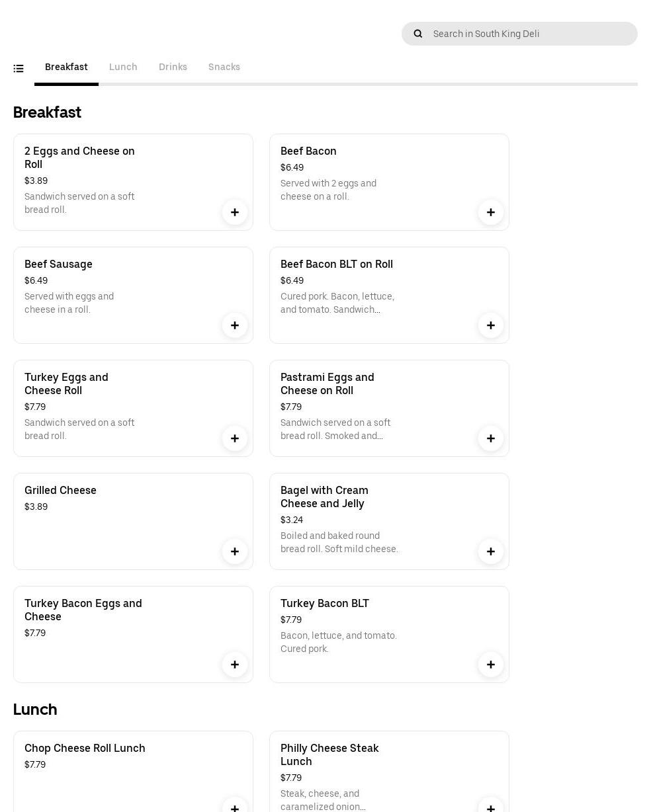Add Beef Sausage to the order

[x=235, y=325]
